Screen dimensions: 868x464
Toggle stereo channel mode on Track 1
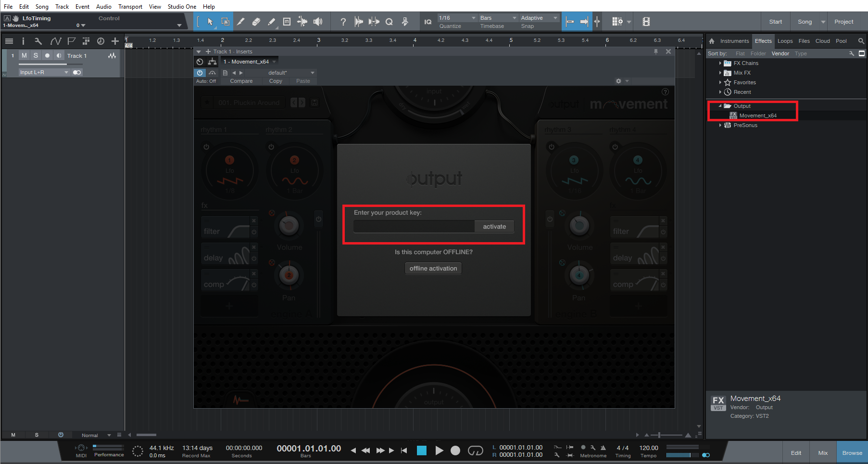point(77,72)
